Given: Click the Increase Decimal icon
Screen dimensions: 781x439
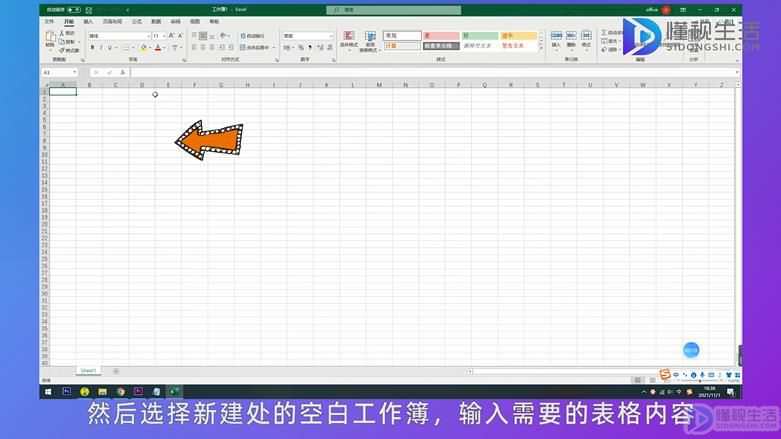Looking at the screenshot, I should coord(320,47).
